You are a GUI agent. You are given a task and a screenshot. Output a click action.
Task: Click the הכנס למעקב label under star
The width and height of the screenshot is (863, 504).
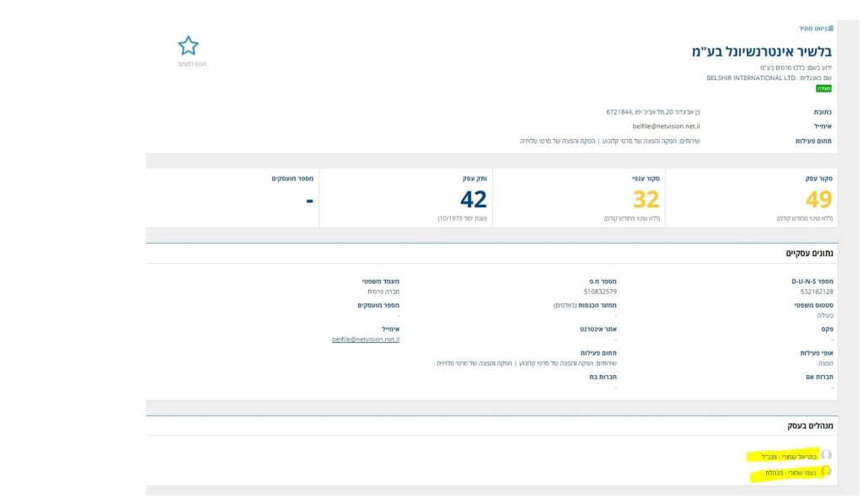tap(191, 64)
